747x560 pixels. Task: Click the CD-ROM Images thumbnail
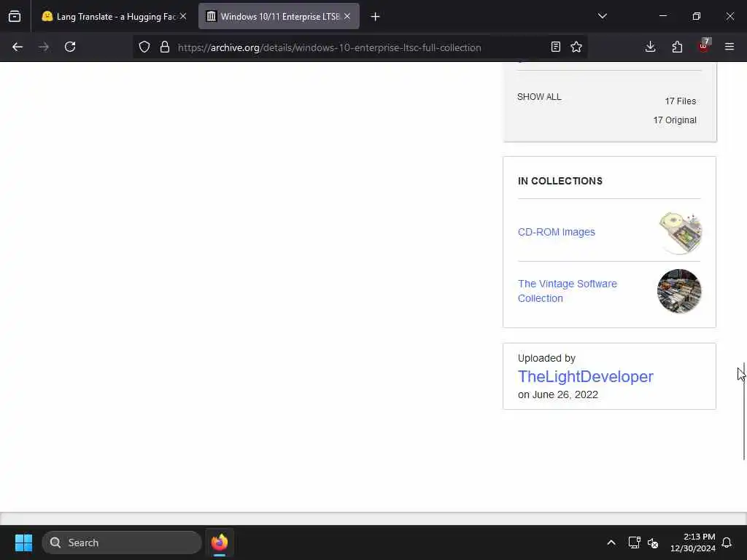point(680,233)
